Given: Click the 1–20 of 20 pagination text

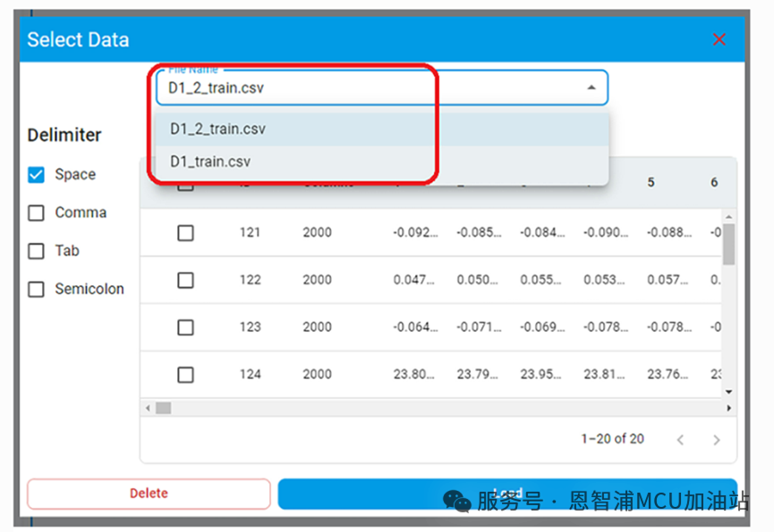Looking at the screenshot, I should (613, 439).
